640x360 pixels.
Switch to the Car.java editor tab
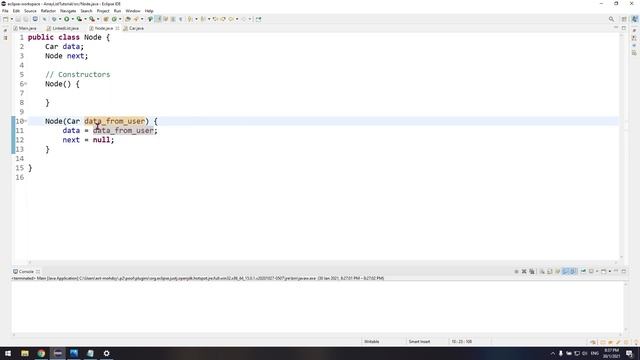tap(133, 28)
